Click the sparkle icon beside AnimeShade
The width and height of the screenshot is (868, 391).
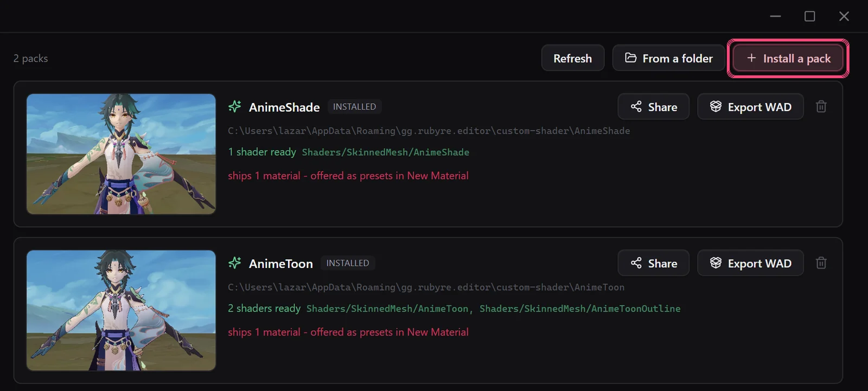pos(235,106)
